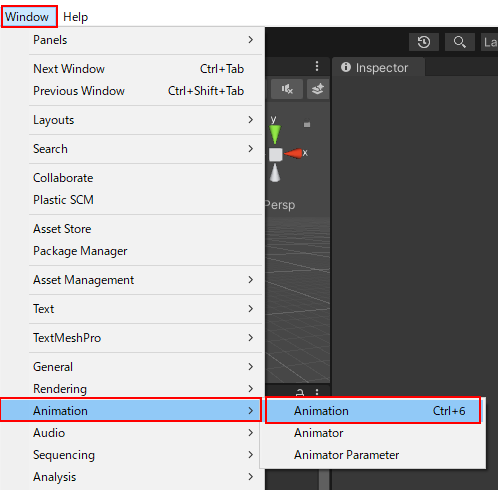The width and height of the screenshot is (498, 490).
Task: Open lower panel three-dot menu
Action: (x=317, y=392)
